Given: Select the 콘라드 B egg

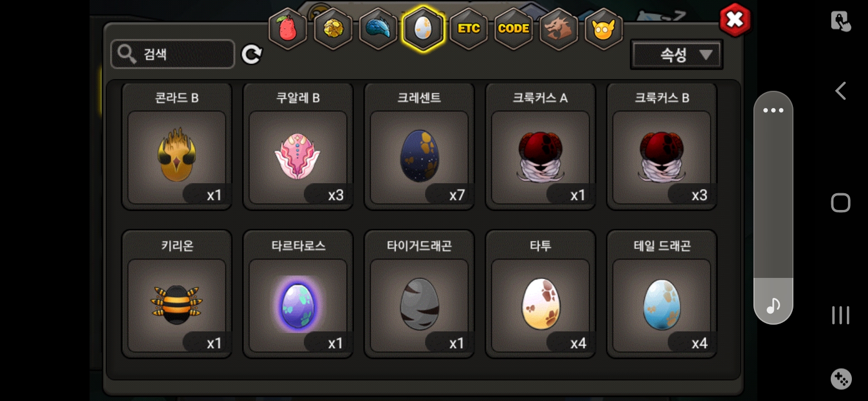Looking at the screenshot, I should 177,146.
